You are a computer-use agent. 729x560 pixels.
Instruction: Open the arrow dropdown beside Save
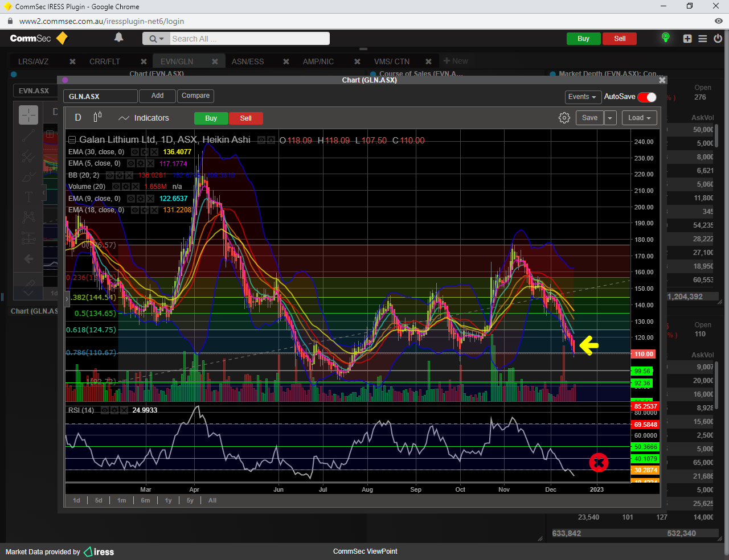tap(610, 118)
